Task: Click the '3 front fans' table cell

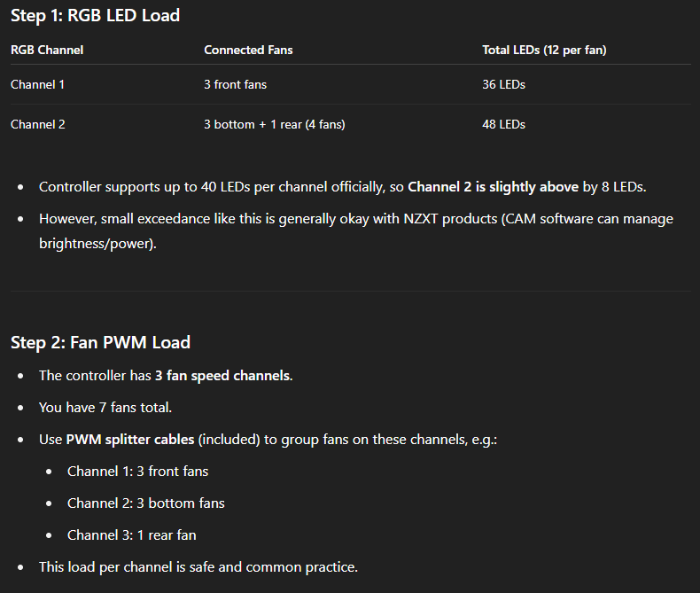Action: pos(236,84)
